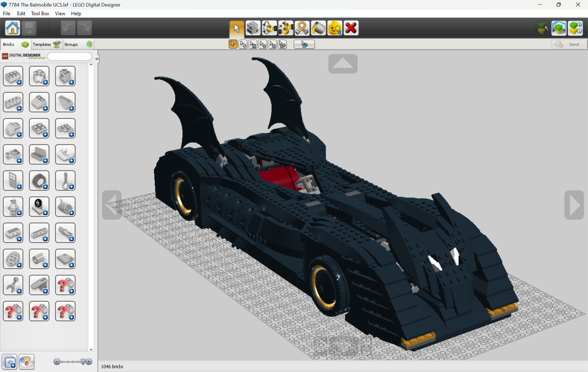Activate the Paint tool
The width and height of the screenshot is (588, 372).
pyautogui.click(x=318, y=28)
